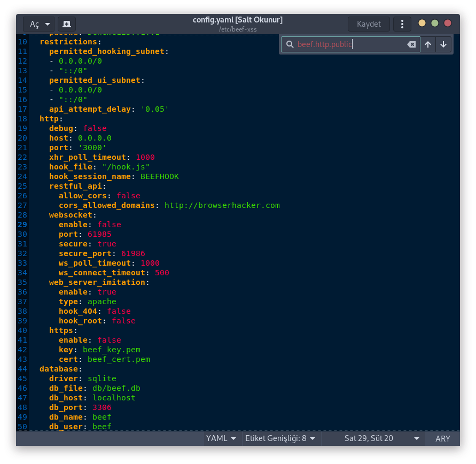Open the YAML language selector
Screen dimensions: 476x464
pos(221,438)
